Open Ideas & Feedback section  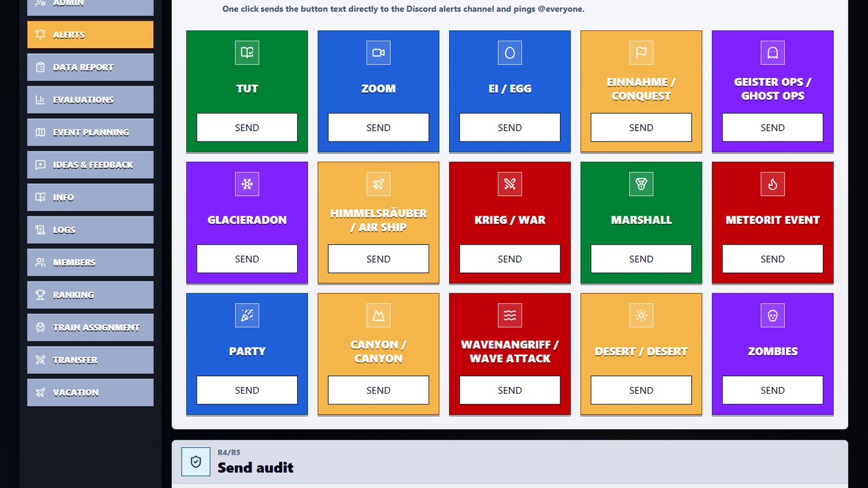[x=90, y=165]
